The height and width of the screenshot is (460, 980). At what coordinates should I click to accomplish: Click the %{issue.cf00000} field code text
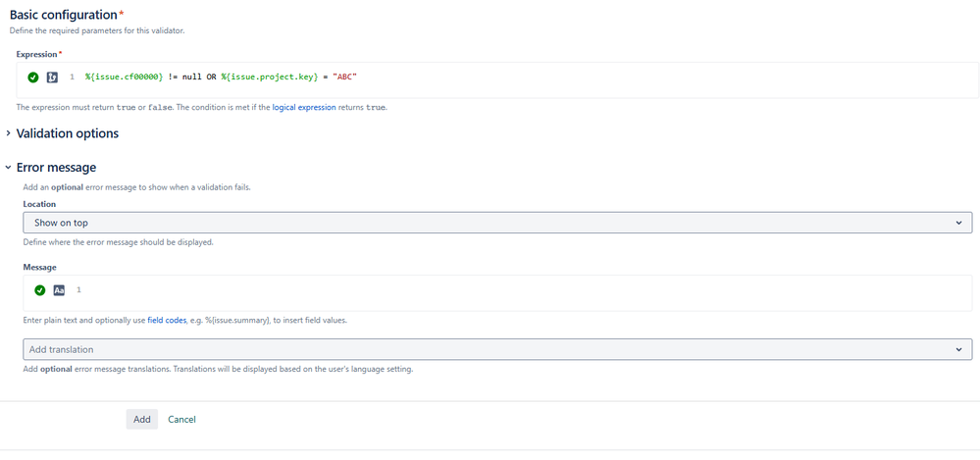(x=125, y=77)
